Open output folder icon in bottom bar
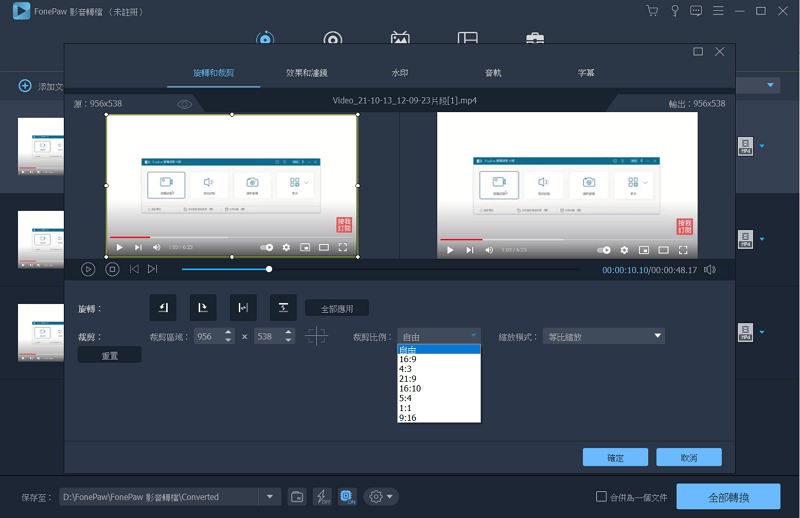Image resolution: width=800 pixels, height=518 pixels. click(297, 497)
